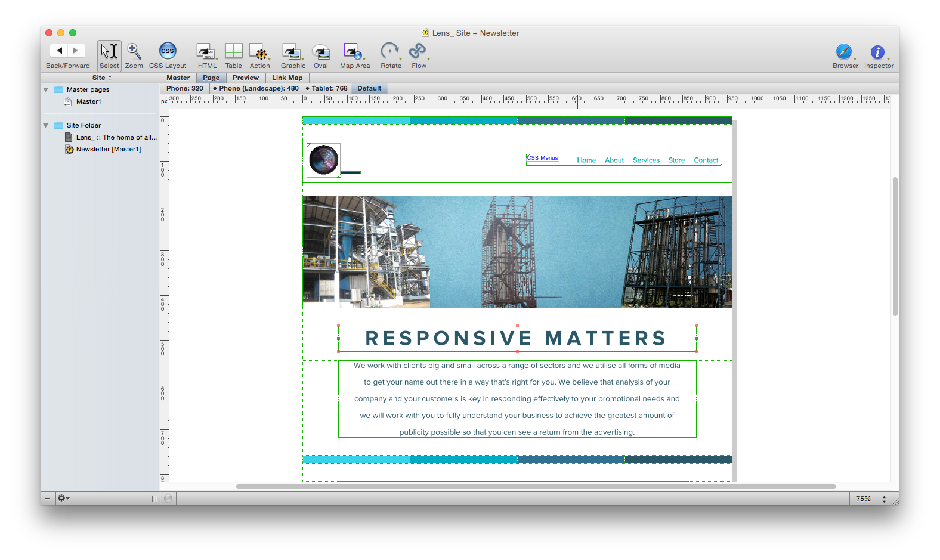Activate Phone (Landscape): 480 breakpoint
The width and height of the screenshot is (940, 560).
pos(256,88)
